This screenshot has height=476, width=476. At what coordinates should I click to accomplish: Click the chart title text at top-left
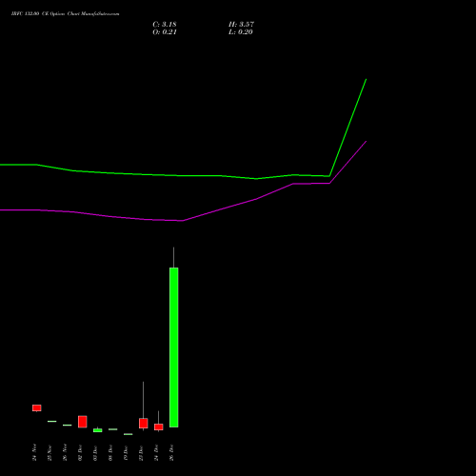point(66,14)
